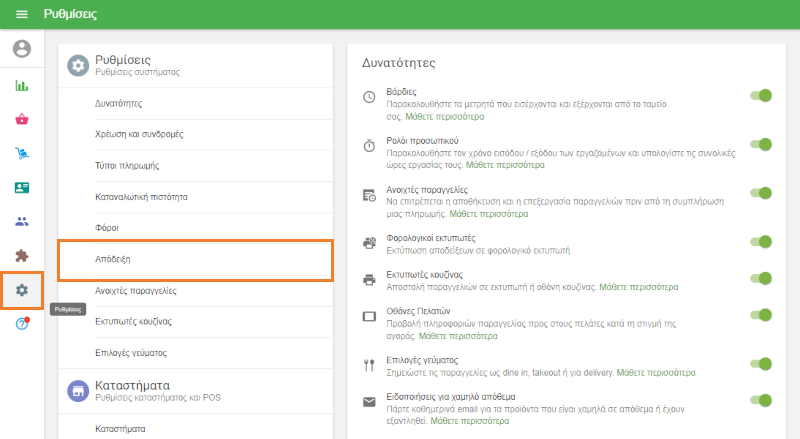Open the inventory hand truck icon
The height and width of the screenshot is (439, 800).
(x=22, y=153)
